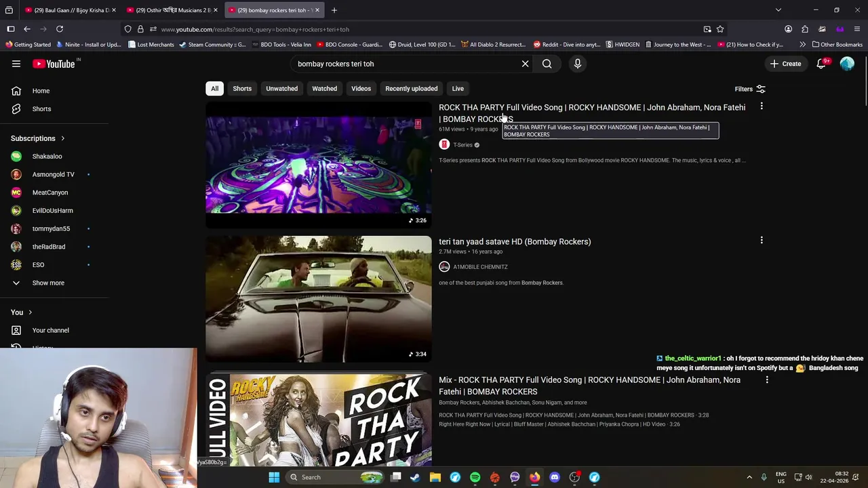Open more options for ROCK THA PARTY video
This screenshot has height=488, width=868.
762,106
